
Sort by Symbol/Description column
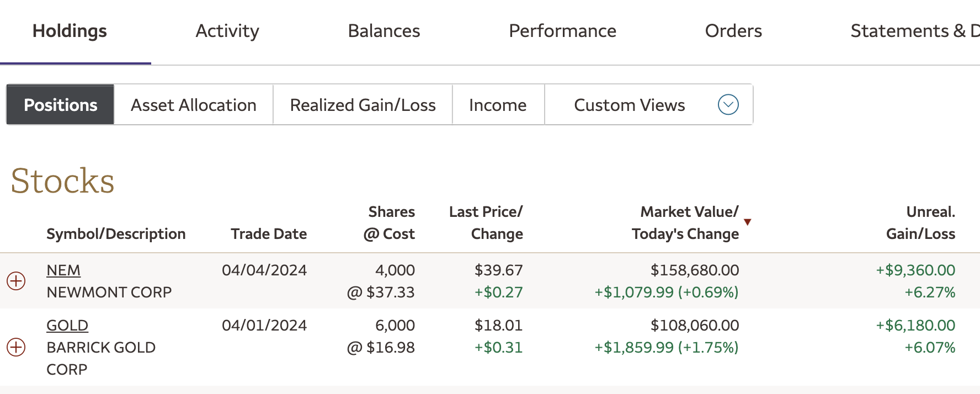(x=116, y=234)
